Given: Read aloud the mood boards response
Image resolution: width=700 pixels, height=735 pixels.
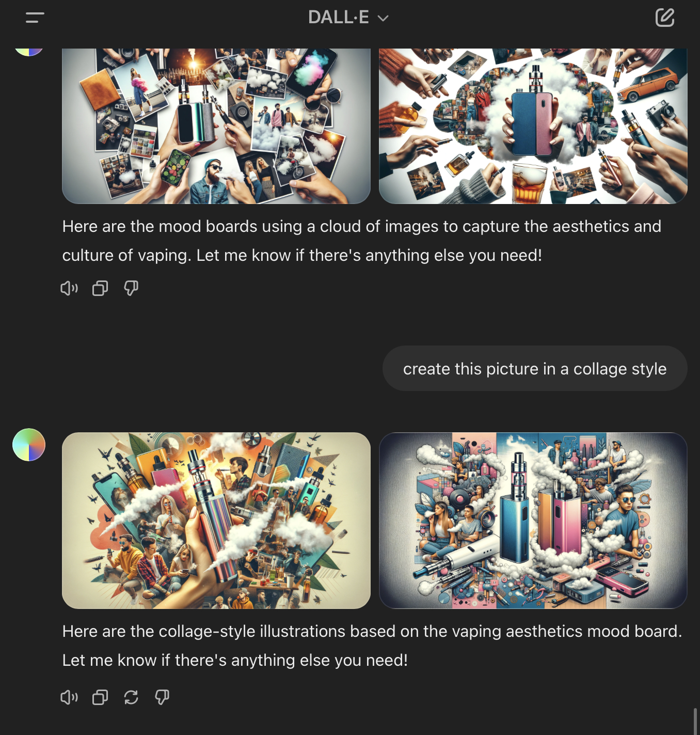Looking at the screenshot, I should coord(69,288).
